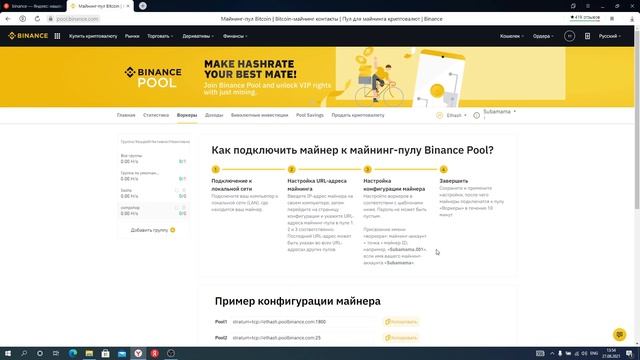Viewport: 640px width, 360px height.
Task: Open the Pool Savings tab
Action: [x=310, y=115]
